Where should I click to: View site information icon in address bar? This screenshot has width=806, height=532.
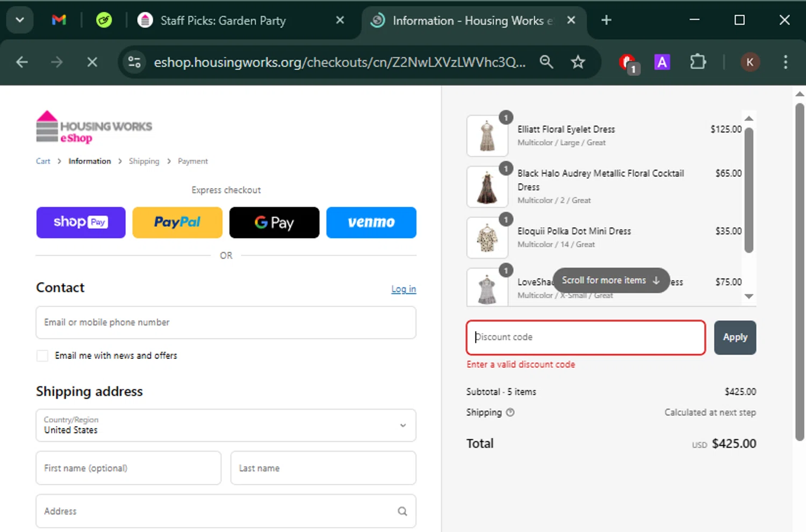[134, 62]
